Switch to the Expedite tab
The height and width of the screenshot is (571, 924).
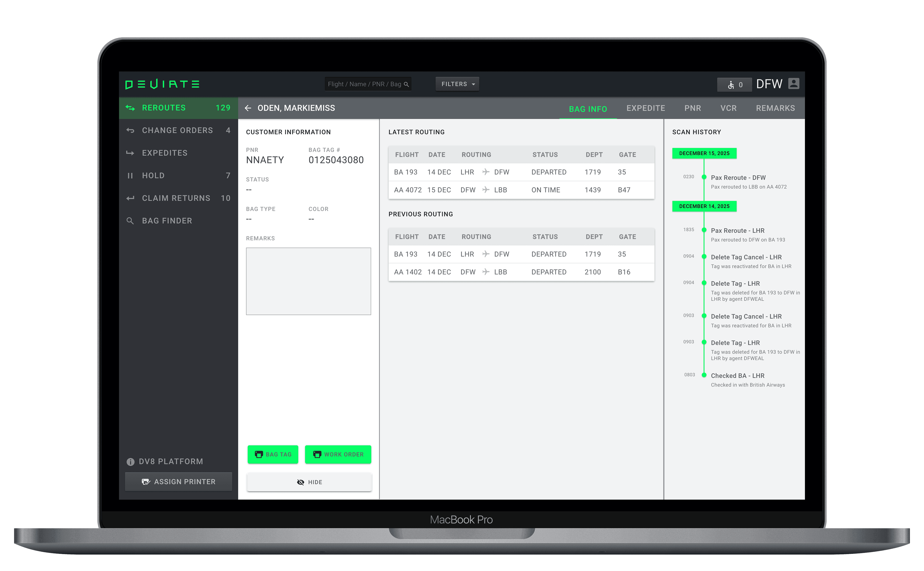645,108
